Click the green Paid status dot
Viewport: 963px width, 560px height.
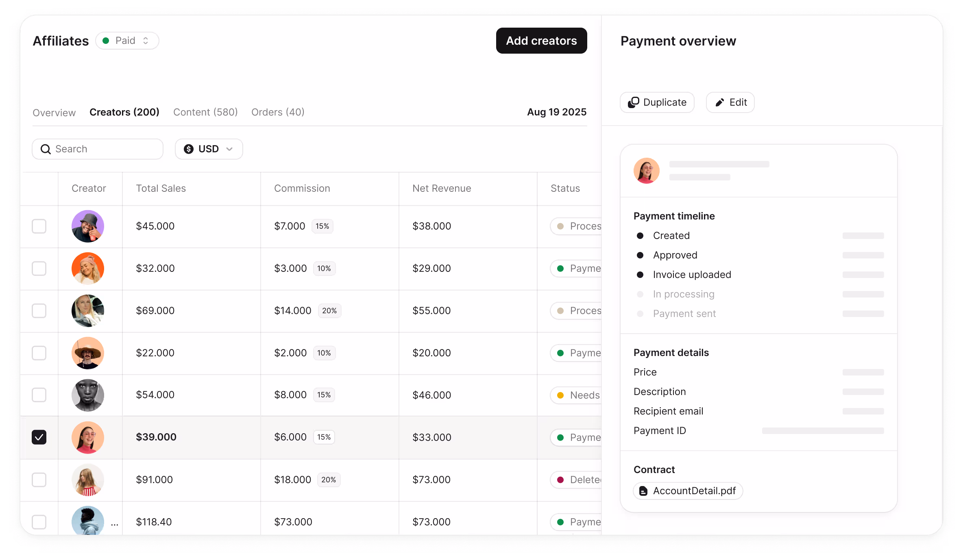tap(106, 41)
